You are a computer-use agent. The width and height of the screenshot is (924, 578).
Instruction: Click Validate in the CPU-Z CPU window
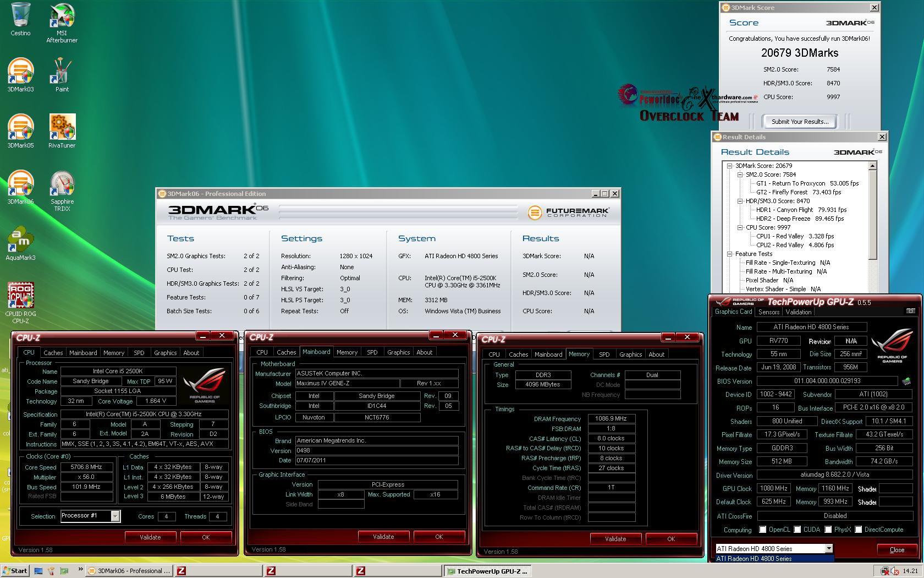[x=150, y=537]
